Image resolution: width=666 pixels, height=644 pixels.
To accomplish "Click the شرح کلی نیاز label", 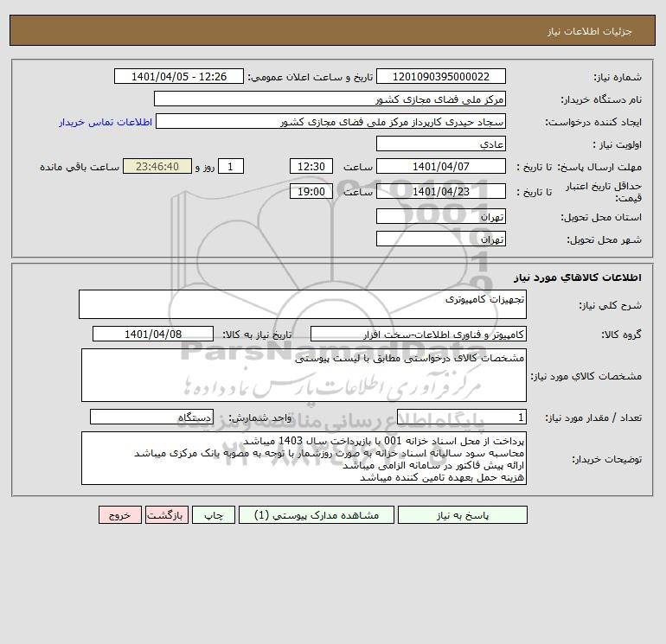I will (611, 306).
